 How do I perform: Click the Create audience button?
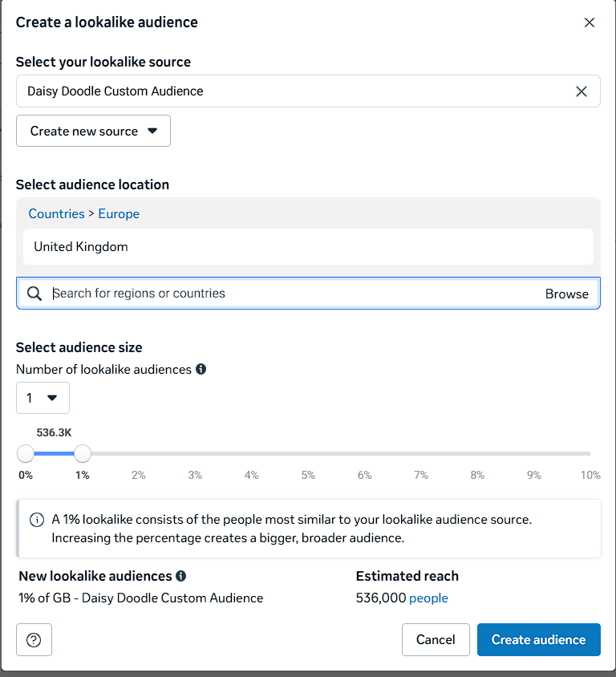(538, 640)
